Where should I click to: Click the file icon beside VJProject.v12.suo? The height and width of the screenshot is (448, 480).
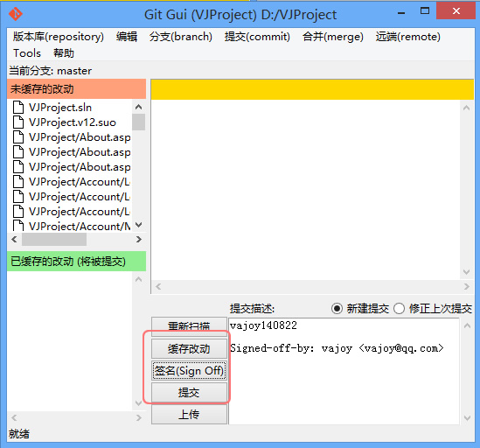point(18,122)
